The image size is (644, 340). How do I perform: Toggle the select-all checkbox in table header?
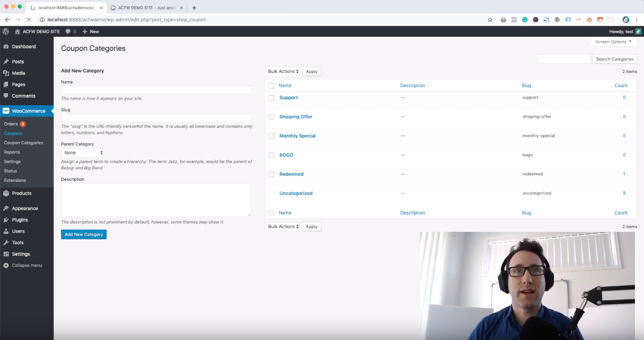(272, 86)
